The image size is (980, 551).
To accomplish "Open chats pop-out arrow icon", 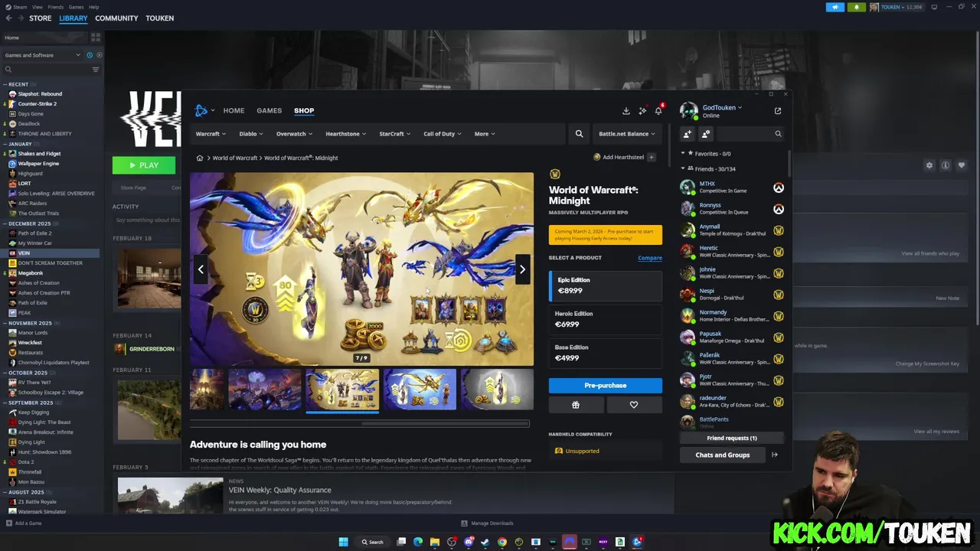I will [x=774, y=455].
